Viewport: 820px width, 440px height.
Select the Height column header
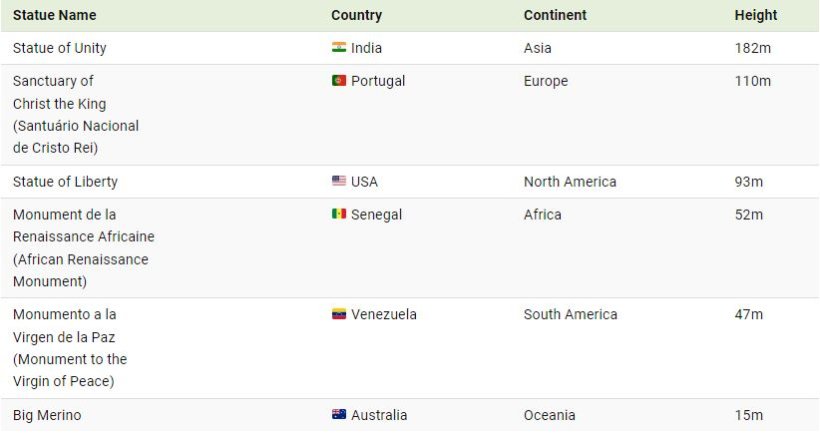(x=756, y=15)
